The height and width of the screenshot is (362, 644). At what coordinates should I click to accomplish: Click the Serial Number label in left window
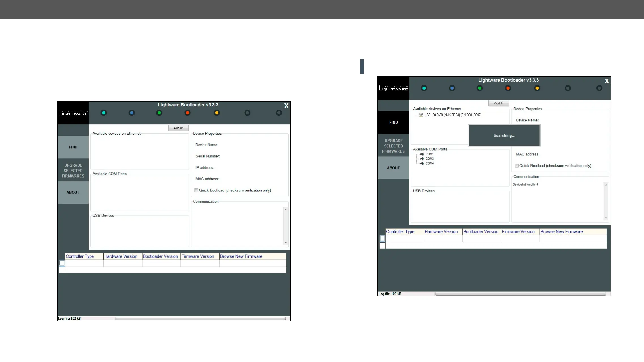point(208,156)
